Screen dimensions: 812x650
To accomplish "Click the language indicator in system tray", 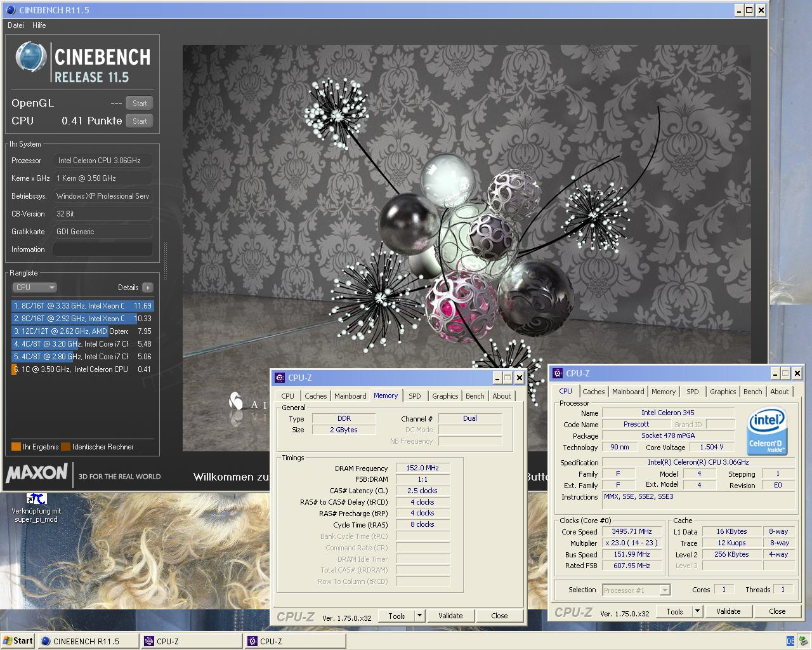I will (790, 641).
